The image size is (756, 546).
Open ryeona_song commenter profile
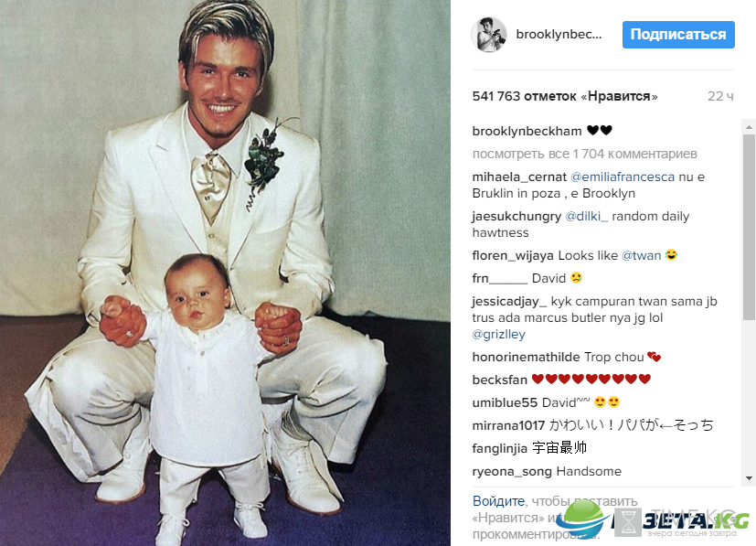pyautogui.click(x=512, y=471)
